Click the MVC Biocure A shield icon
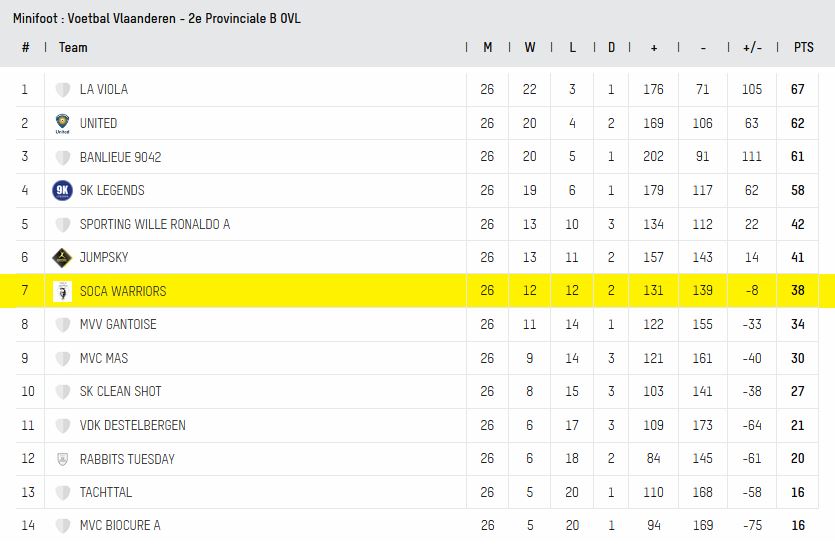This screenshot has height=549, width=835. pos(62,526)
